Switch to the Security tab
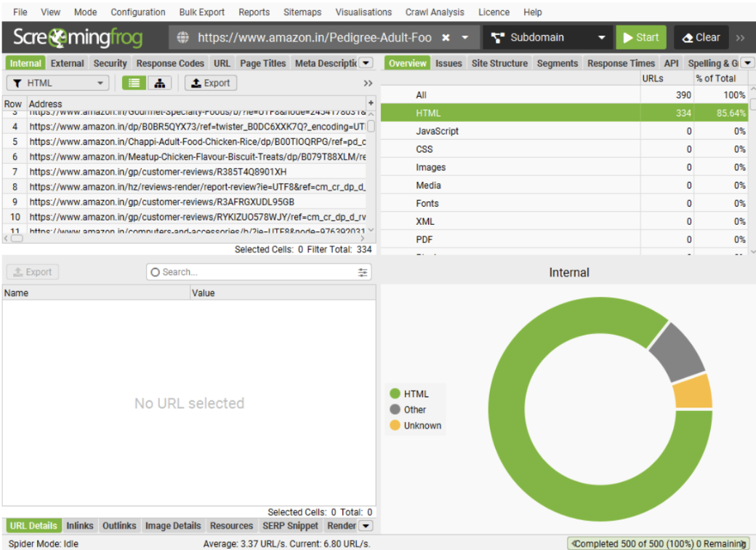 pos(110,63)
